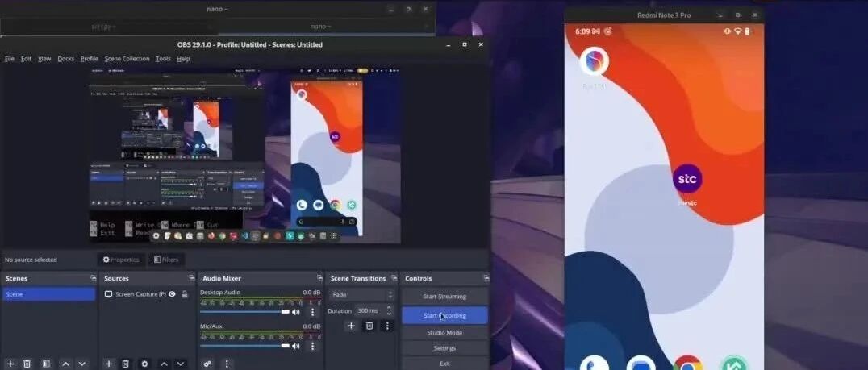
Task: Enable Studio Mode
Action: [444, 333]
